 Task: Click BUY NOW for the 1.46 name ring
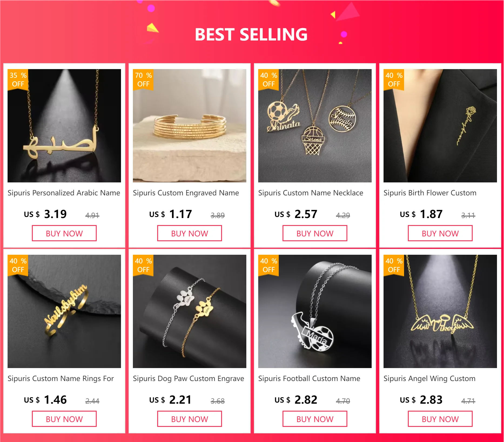(64, 419)
